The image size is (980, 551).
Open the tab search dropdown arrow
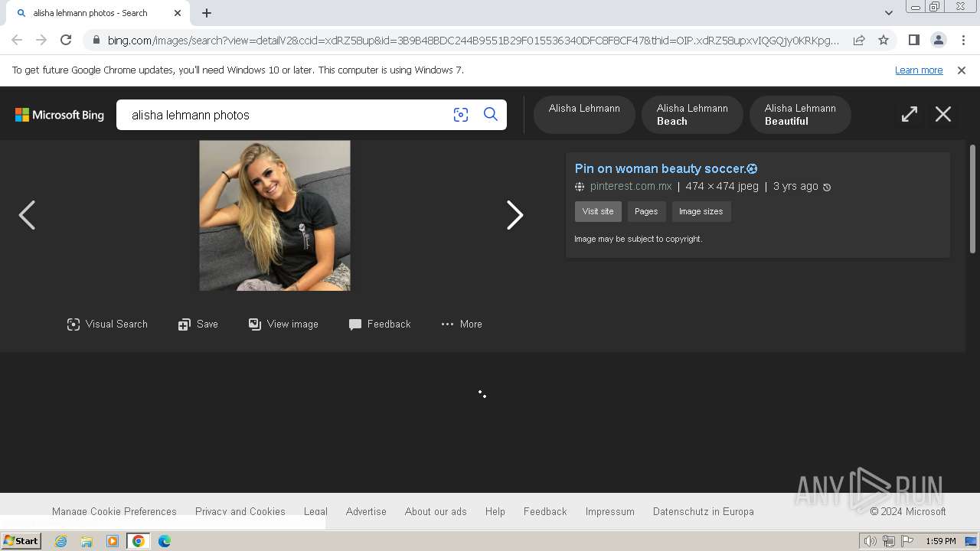(x=888, y=13)
